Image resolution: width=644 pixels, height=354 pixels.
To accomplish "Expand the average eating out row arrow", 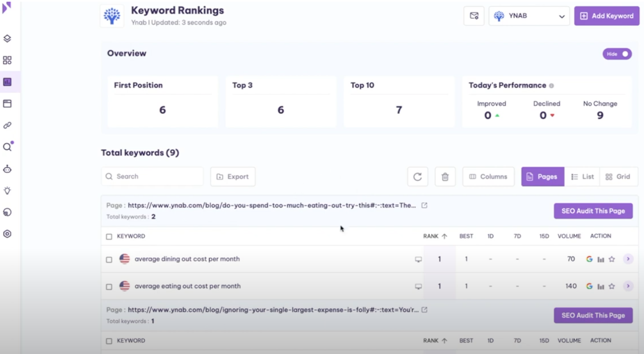I will pyautogui.click(x=628, y=286).
